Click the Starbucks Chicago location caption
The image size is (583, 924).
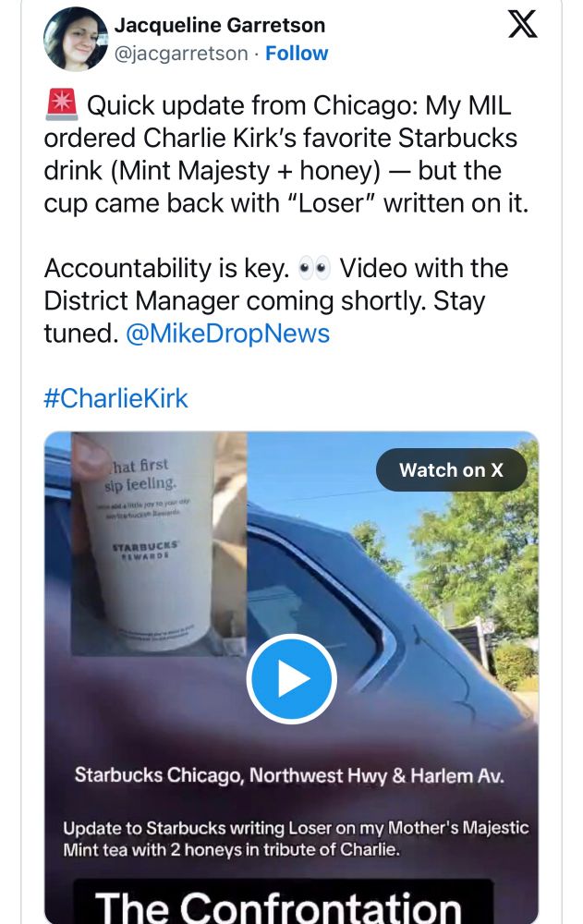[x=289, y=775]
